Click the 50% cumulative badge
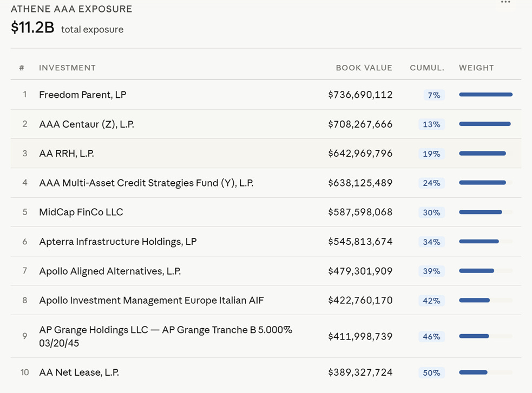Viewport: 532px width, 393px height. click(431, 372)
